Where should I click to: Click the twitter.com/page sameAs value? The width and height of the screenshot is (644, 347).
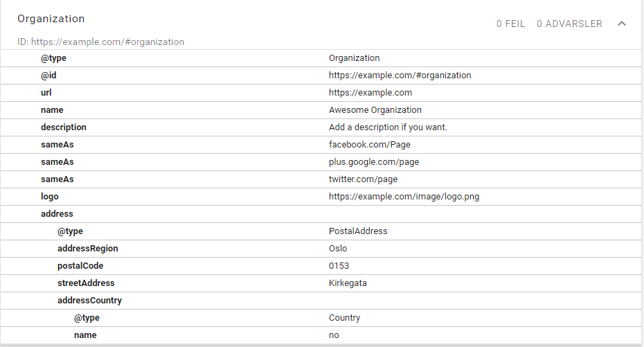[x=363, y=179]
